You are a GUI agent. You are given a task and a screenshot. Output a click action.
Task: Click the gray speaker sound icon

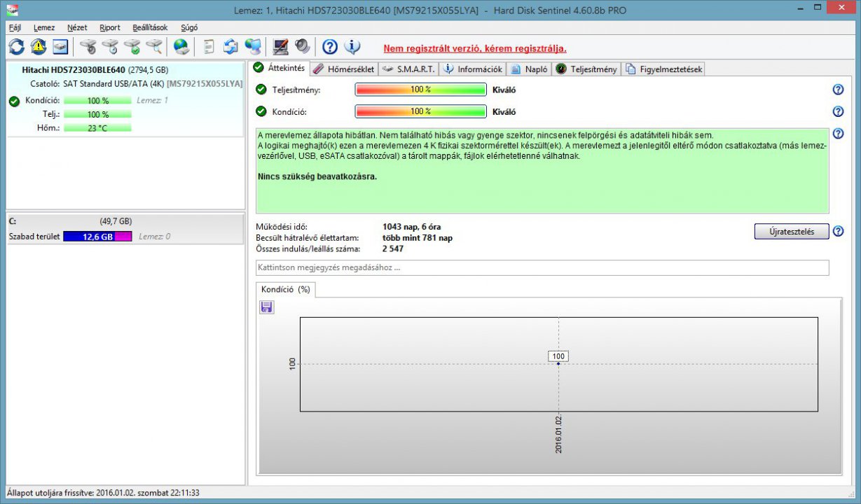click(302, 47)
